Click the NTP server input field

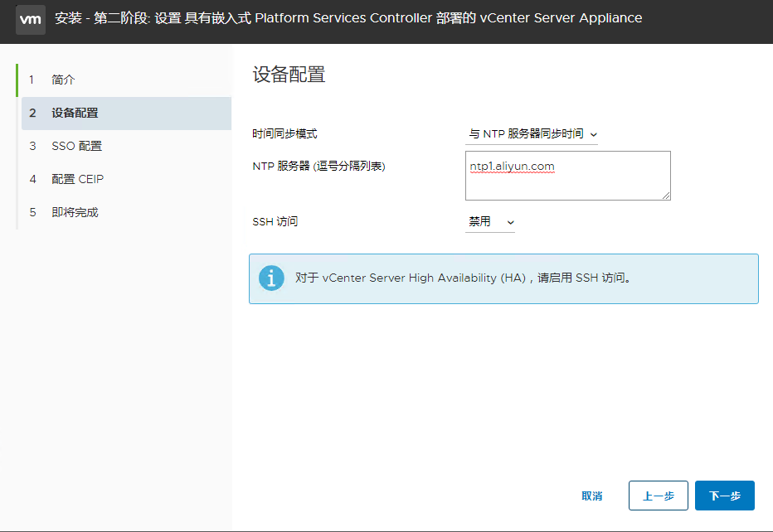tap(567, 176)
